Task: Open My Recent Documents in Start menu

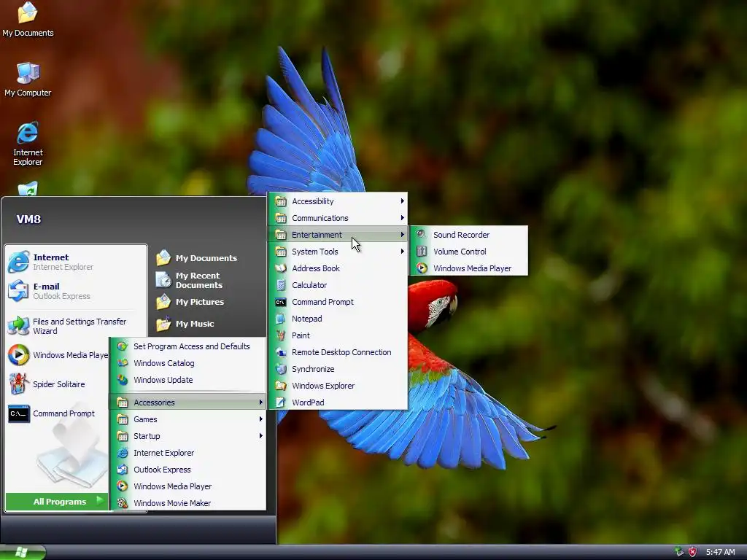Action: 190,280
